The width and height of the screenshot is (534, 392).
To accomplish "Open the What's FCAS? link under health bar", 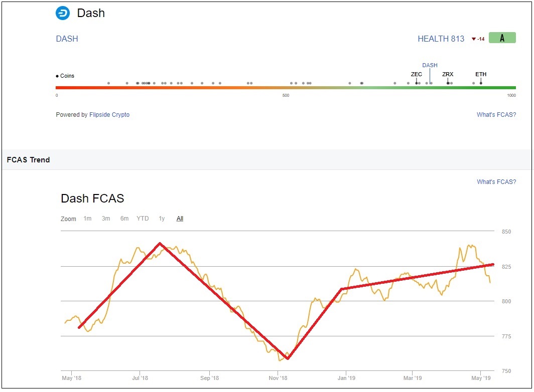I will pyautogui.click(x=496, y=115).
